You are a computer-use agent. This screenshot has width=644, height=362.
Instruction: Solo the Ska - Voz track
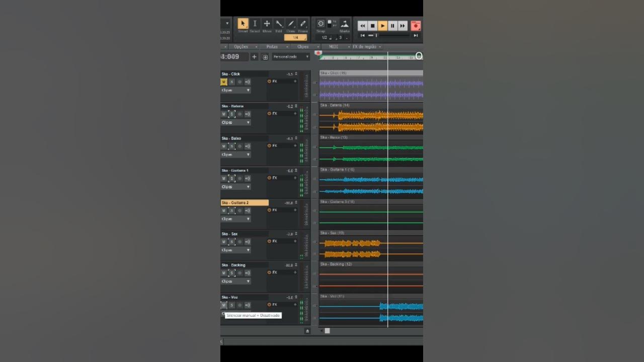coord(231,305)
